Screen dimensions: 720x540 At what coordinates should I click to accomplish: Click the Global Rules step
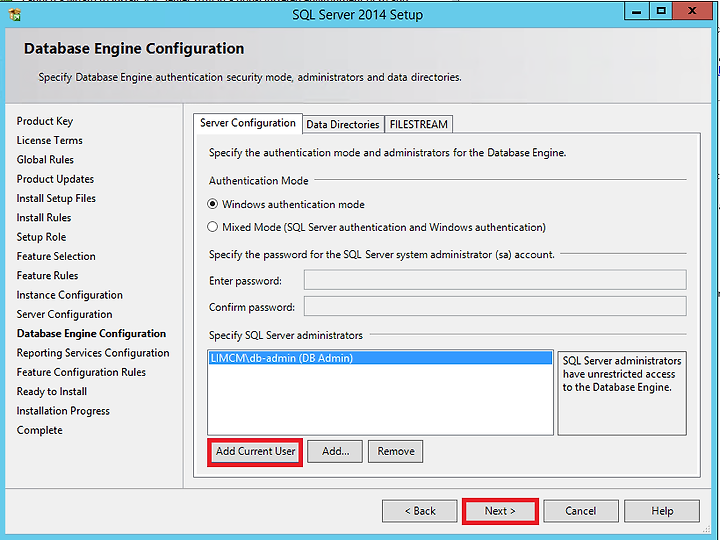pyautogui.click(x=45, y=160)
